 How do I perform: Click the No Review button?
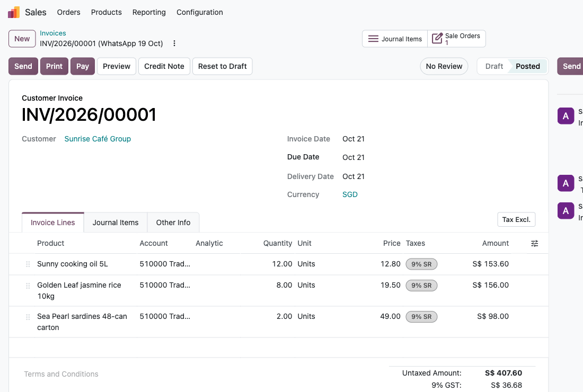[444, 66]
